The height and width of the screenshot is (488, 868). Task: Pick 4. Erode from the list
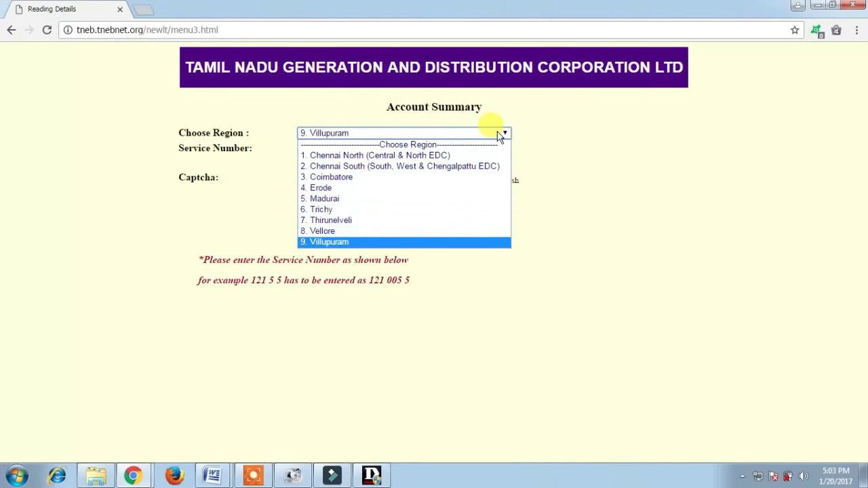coord(404,188)
